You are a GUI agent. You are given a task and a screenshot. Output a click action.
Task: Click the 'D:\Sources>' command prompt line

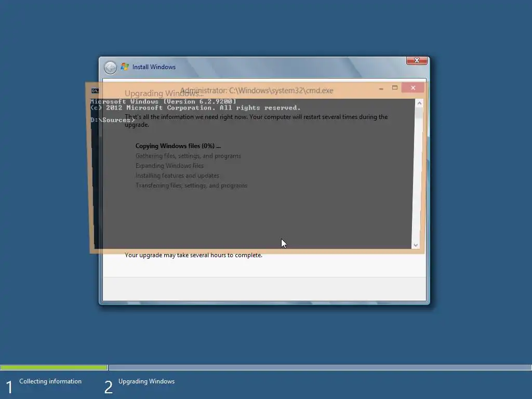pyautogui.click(x=113, y=120)
